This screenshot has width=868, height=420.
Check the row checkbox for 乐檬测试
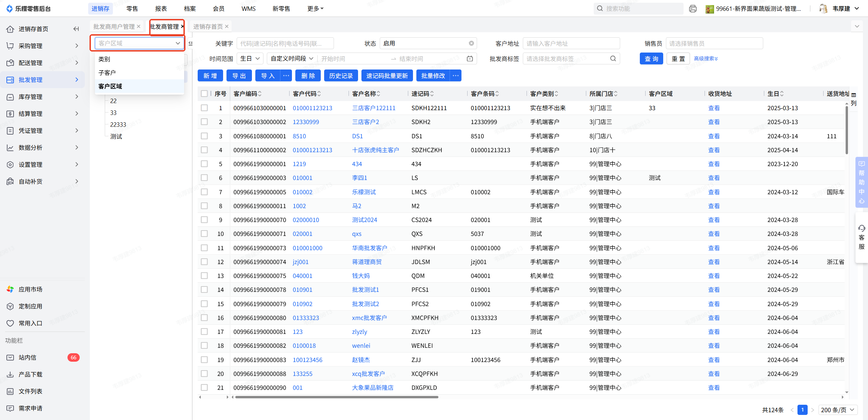point(204,192)
